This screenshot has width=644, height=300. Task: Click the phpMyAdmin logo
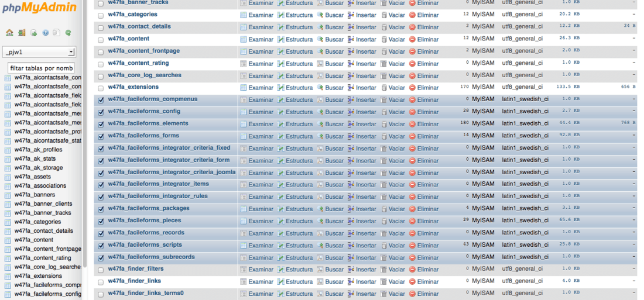click(38, 8)
